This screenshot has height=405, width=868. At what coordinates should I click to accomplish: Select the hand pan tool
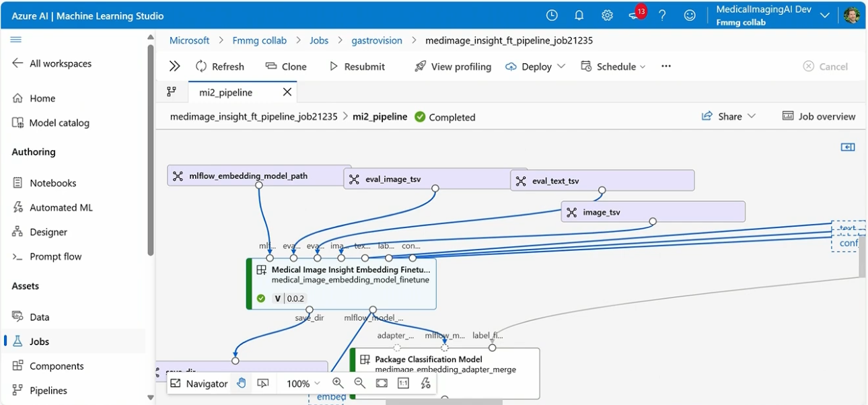(x=242, y=383)
